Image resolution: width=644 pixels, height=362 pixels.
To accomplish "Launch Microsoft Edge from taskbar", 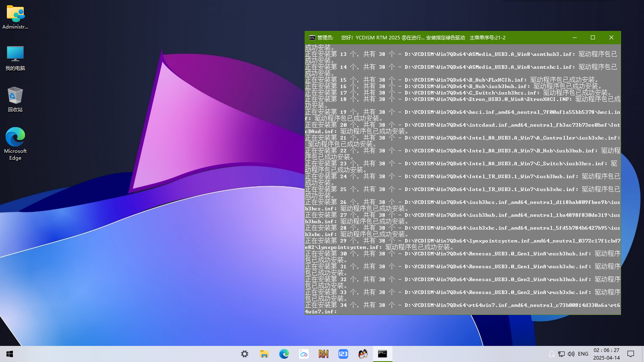I will (x=284, y=354).
